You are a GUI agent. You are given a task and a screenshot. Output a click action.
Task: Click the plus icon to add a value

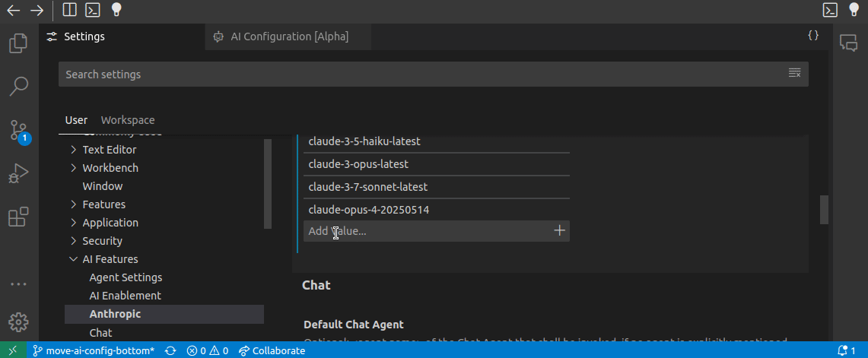tap(560, 231)
